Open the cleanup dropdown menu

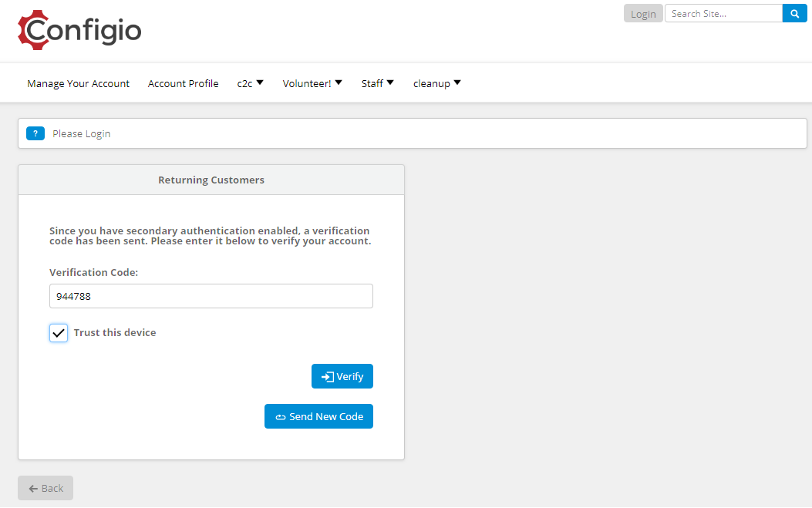(437, 83)
